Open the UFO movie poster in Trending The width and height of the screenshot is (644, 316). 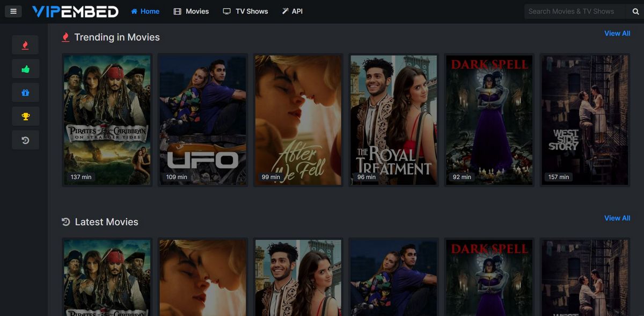coord(203,120)
